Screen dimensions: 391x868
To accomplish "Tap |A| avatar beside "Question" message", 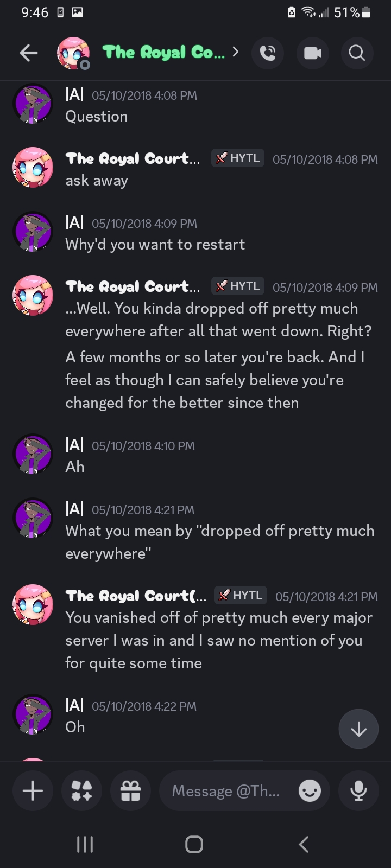I will point(33,104).
